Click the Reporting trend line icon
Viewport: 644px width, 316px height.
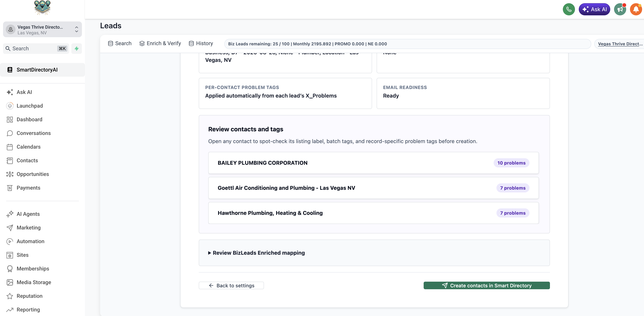point(10,310)
